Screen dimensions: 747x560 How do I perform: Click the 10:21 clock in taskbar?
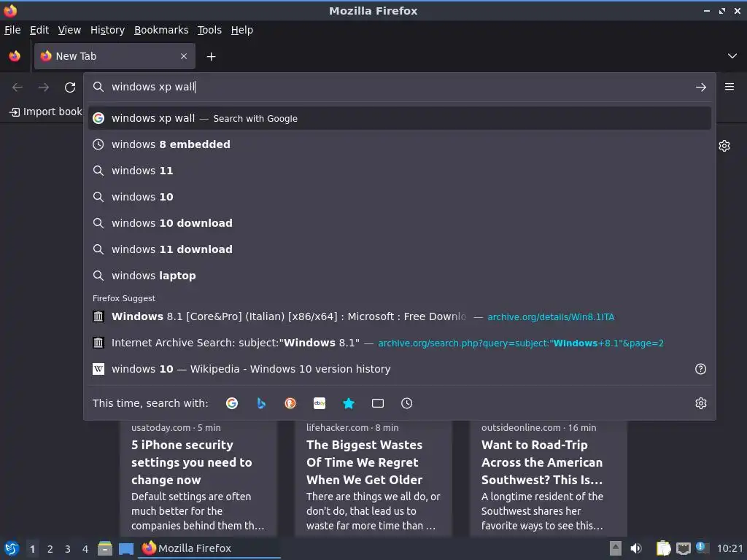(x=729, y=548)
